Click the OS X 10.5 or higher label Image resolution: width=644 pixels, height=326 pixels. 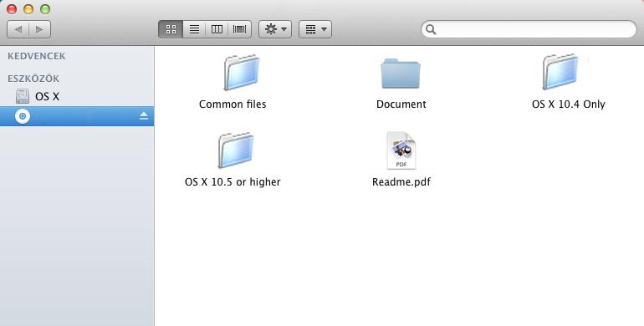pyautogui.click(x=233, y=182)
